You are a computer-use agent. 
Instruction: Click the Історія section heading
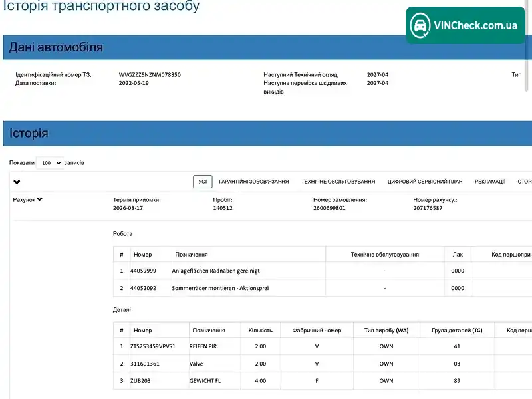29,133
